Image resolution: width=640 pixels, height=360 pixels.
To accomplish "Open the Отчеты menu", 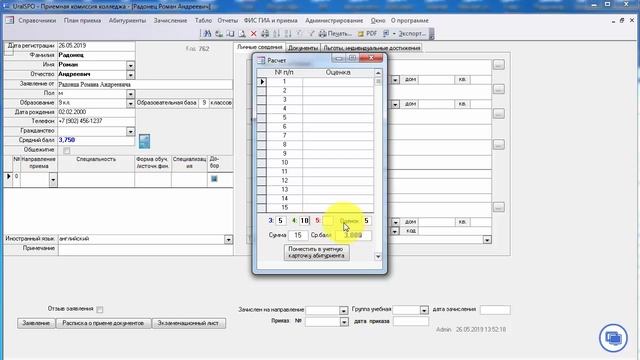I will coord(227,20).
